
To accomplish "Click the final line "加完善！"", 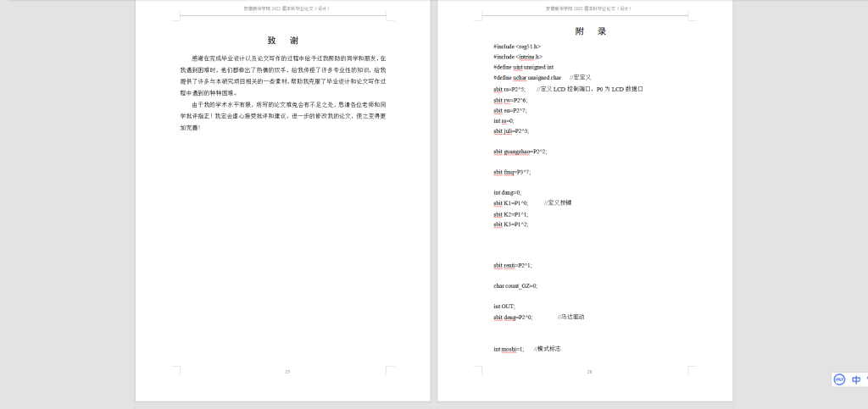I will click(x=190, y=128).
